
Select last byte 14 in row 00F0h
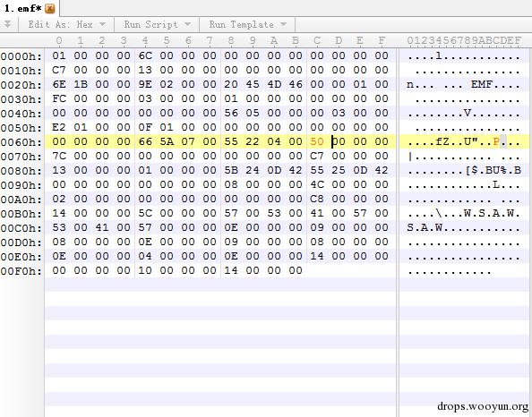pos(231,270)
